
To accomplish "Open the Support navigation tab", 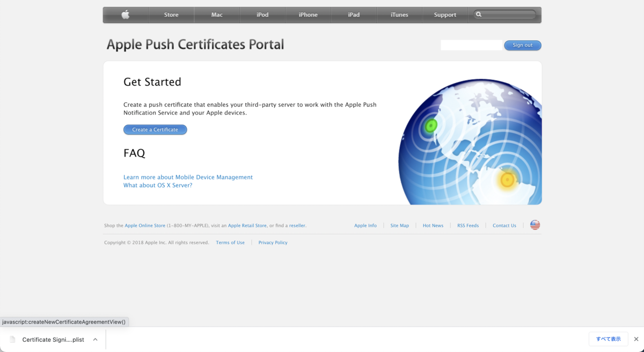I will click(445, 15).
